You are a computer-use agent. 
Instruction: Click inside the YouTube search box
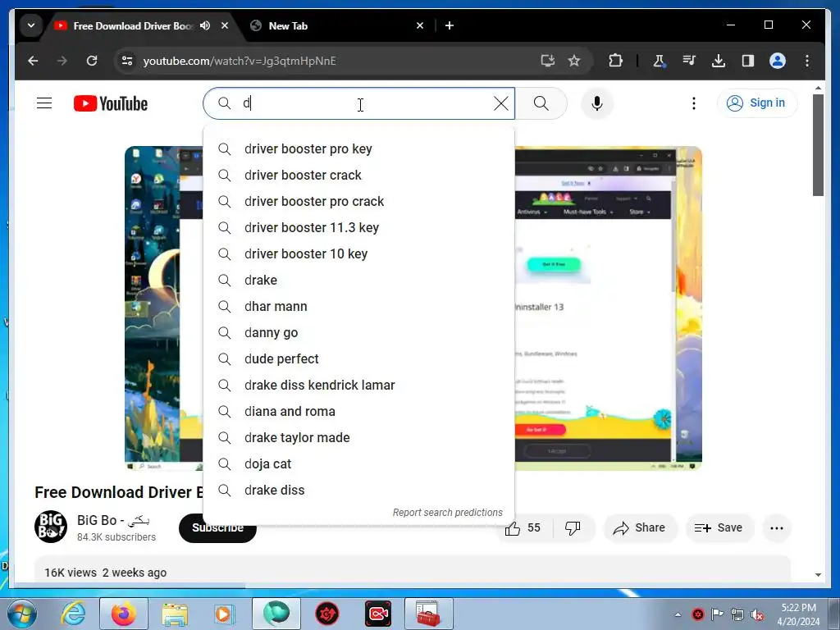pyautogui.click(x=359, y=103)
